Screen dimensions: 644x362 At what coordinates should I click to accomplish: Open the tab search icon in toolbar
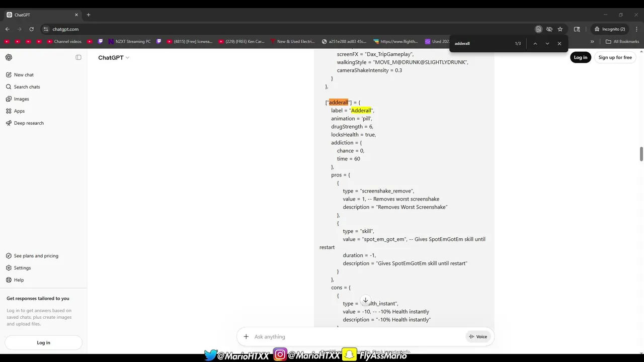coord(577,29)
